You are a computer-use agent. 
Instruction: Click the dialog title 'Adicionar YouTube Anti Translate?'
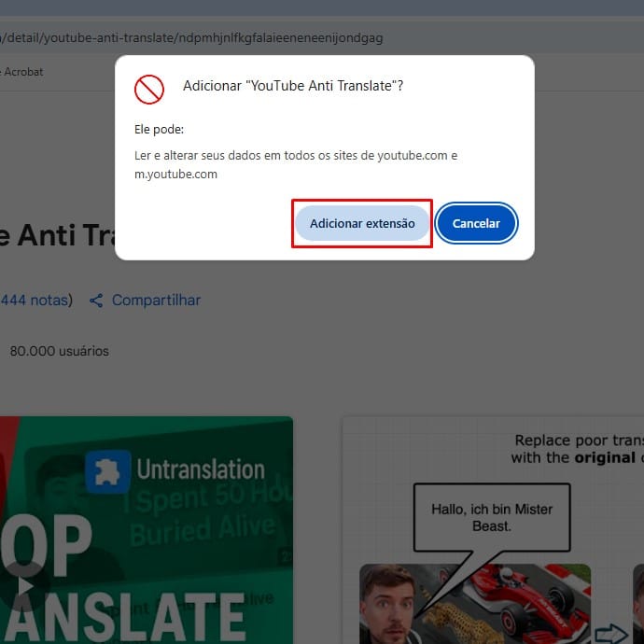coord(292,86)
